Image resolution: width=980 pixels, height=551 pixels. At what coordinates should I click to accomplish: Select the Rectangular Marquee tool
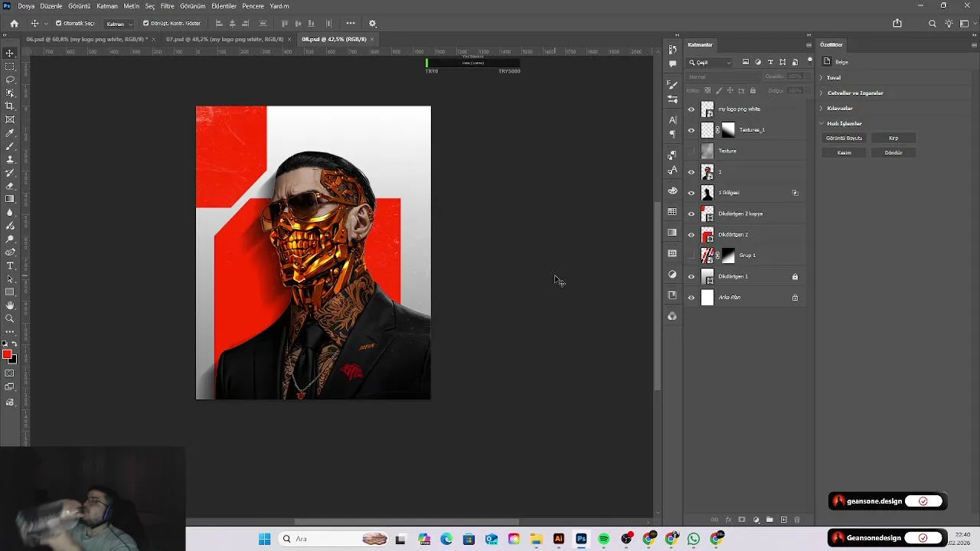tap(10, 67)
